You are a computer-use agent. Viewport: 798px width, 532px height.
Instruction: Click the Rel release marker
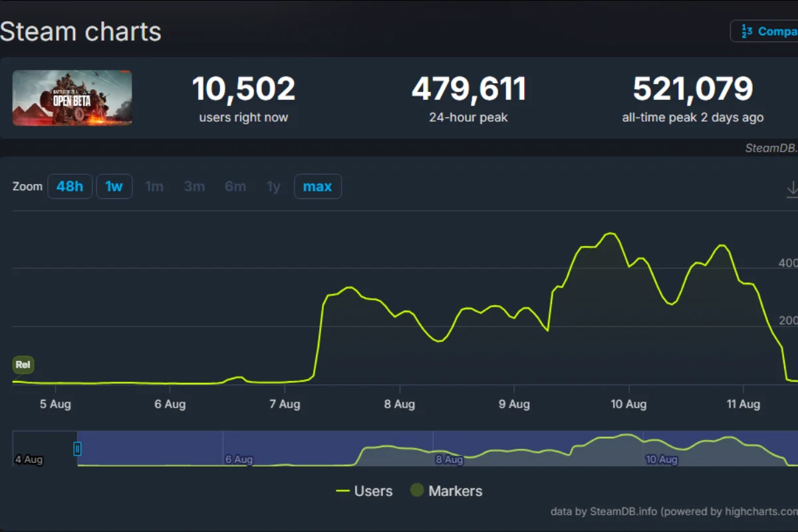pyautogui.click(x=23, y=364)
